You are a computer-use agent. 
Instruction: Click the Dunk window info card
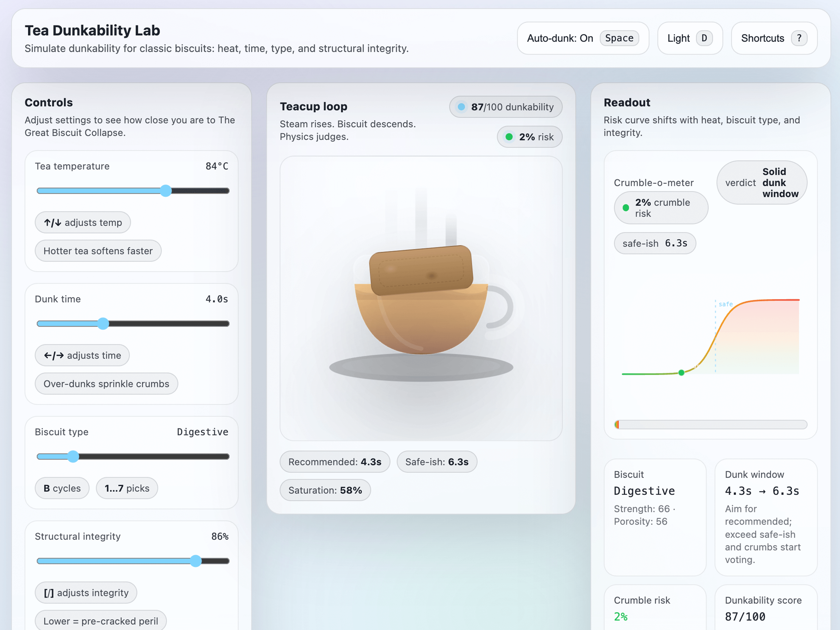click(x=765, y=517)
